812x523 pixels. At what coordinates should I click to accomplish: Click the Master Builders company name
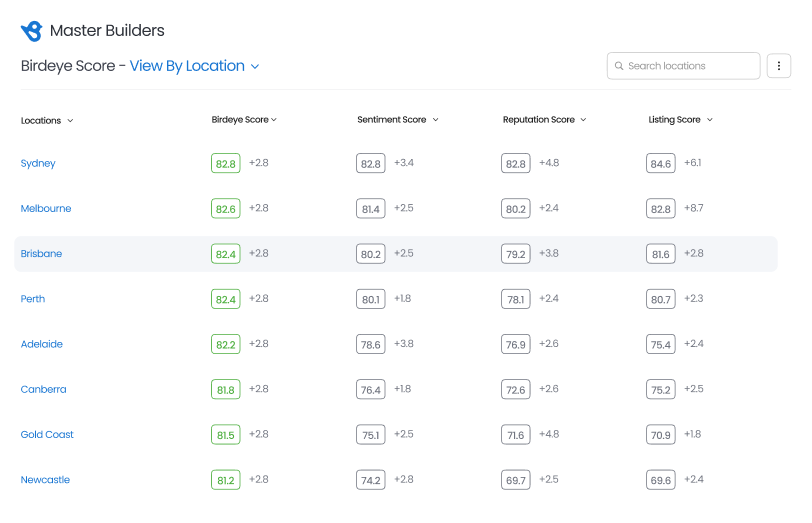[107, 31]
